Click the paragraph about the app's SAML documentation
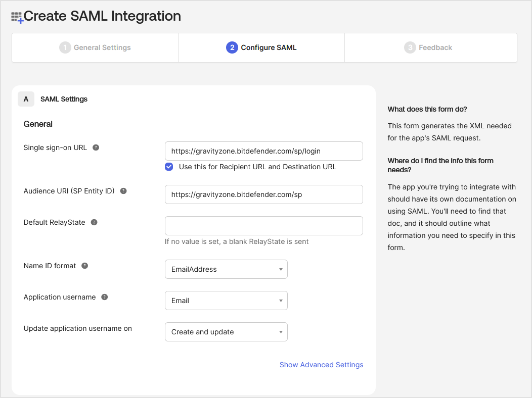This screenshot has width=532, height=398. (x=452, y=217)
